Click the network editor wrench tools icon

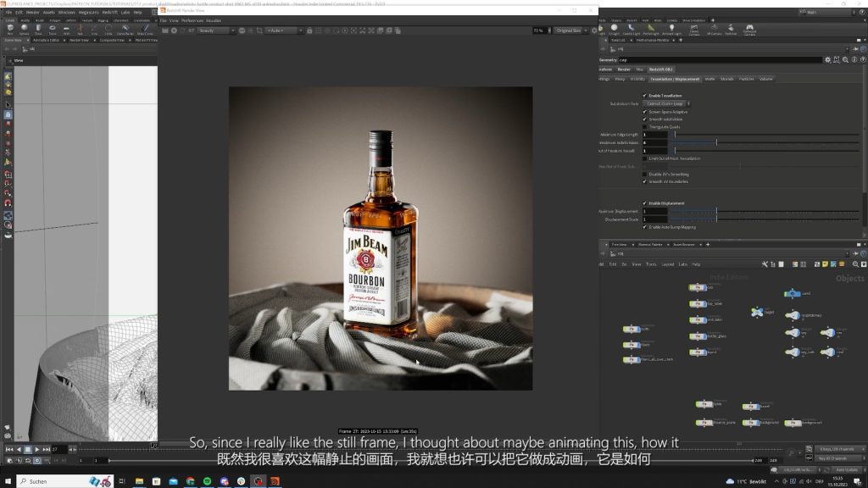[765, 264]
